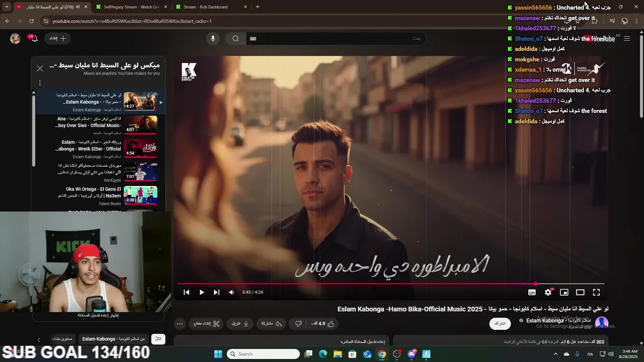This screenshot has width=644, height=362.
Task: Open a new browser tab
Action: click(258, 7)
